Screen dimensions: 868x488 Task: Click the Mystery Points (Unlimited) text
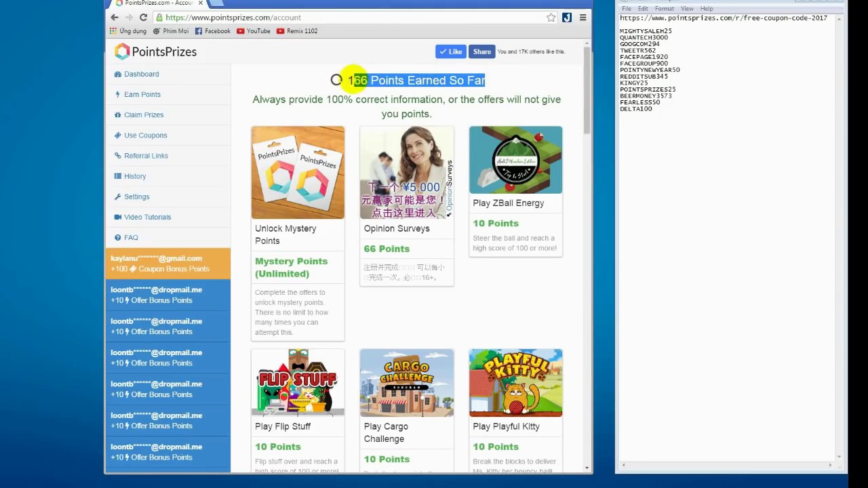click(x=291, y=267)
